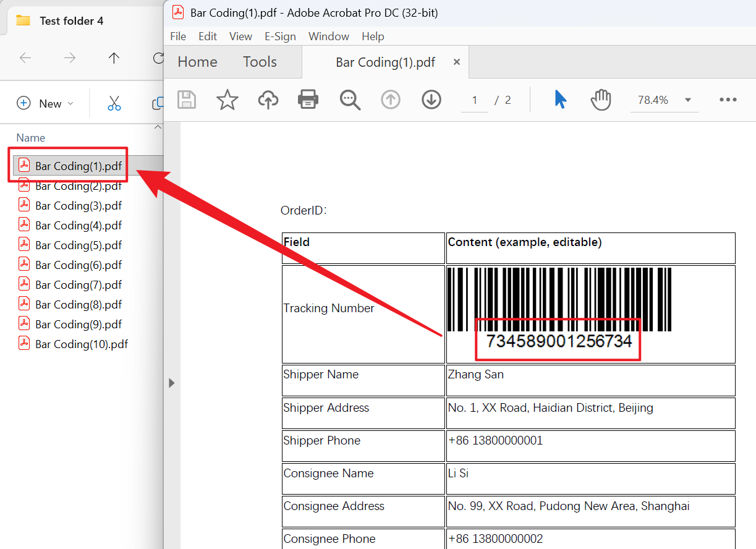Switch to the Tools tab
The height and width of the screenshot is (549, 756).
[260, 62]
